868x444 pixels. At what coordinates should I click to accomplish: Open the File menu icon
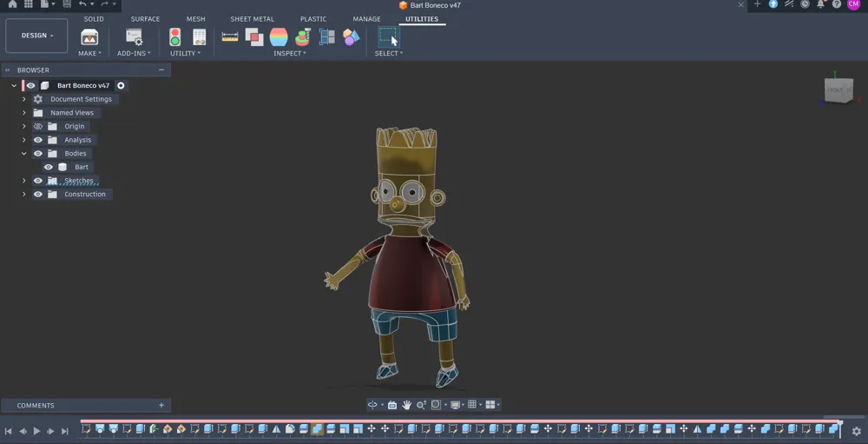[45, 3]
